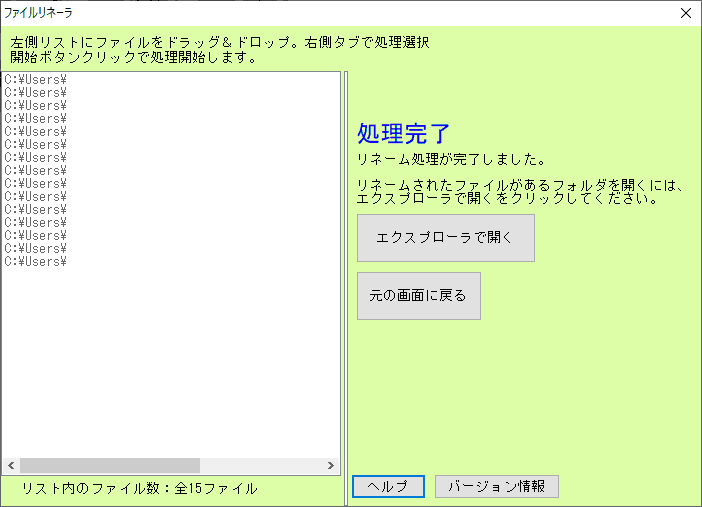
Task: Click the リネーム処理が完了しました message
Action: click(x=450, y=159)
